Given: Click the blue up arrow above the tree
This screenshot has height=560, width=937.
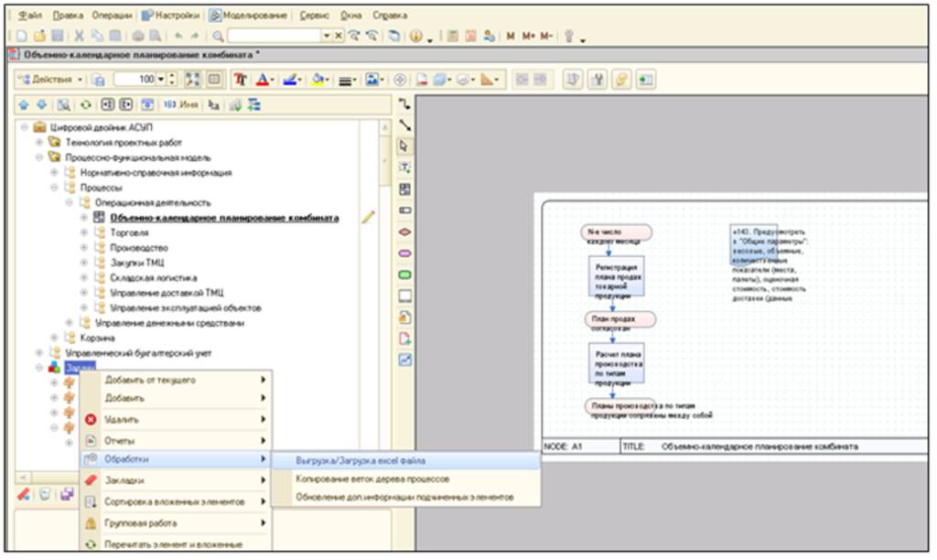Looking at the screenshot, I should (x=25, y=106).
